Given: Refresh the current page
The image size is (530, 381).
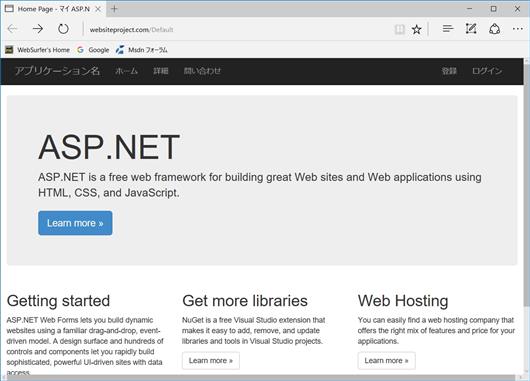Looking at the screenshot, I should point(63,29).
